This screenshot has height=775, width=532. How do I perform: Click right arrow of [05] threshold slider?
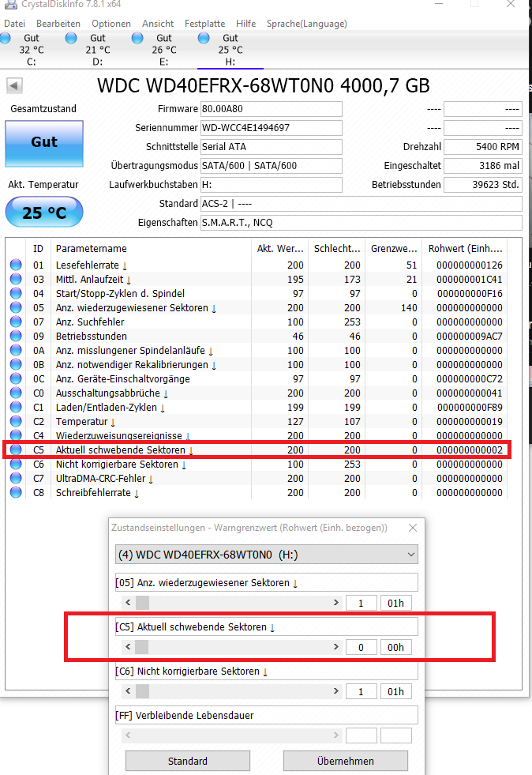336,603
